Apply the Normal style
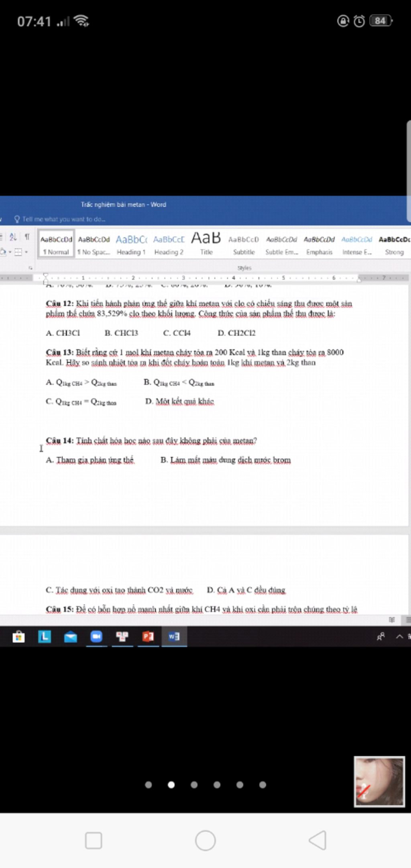Viewport: 411px width, 868px height. click(x=56, y=244)
